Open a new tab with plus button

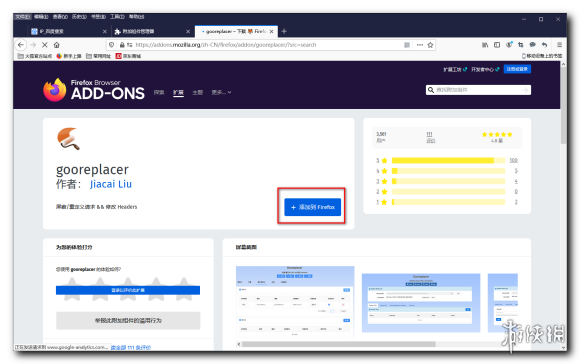coord(284,31)
